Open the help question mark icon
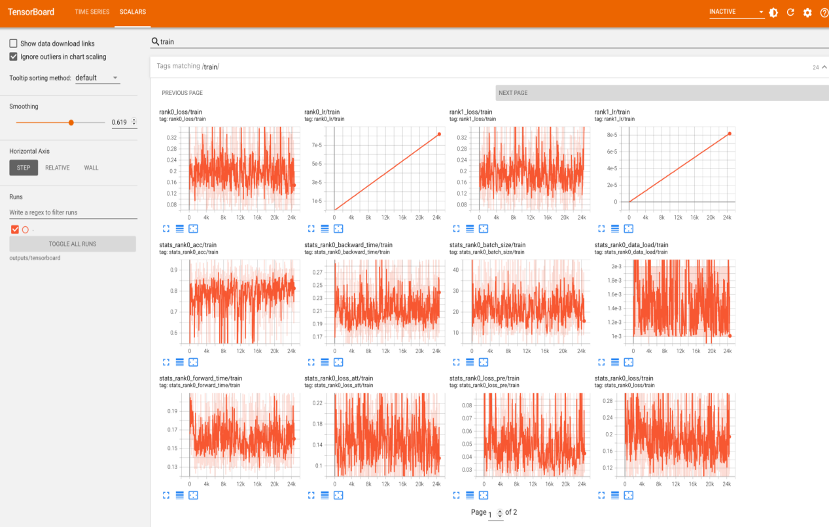830x528 pixels. [824, 12]
